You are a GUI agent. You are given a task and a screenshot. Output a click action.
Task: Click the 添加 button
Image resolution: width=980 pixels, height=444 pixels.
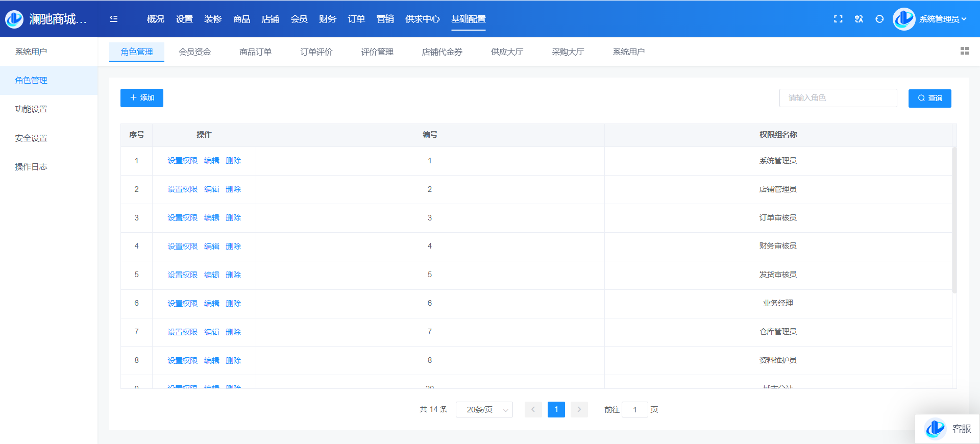142,98
